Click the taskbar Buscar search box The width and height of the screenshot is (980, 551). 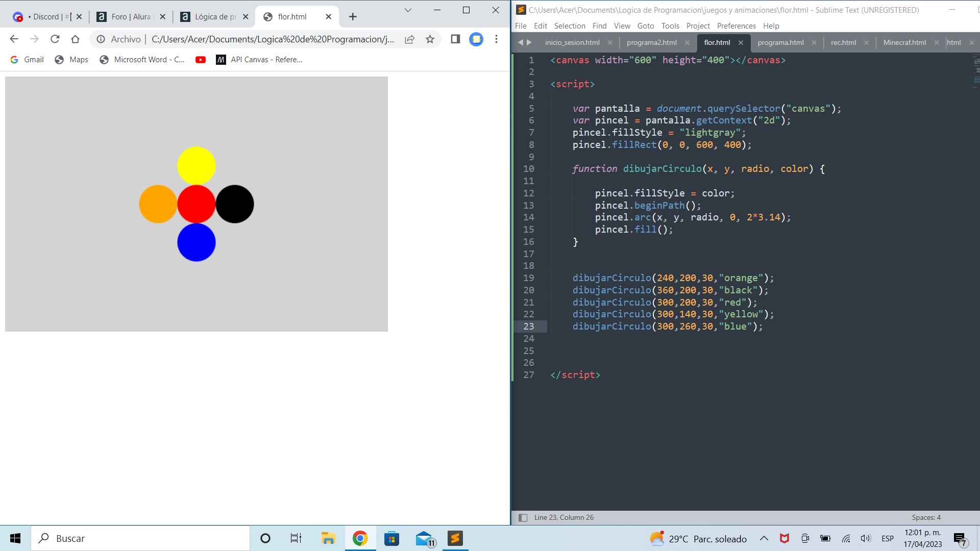[140, 538]
